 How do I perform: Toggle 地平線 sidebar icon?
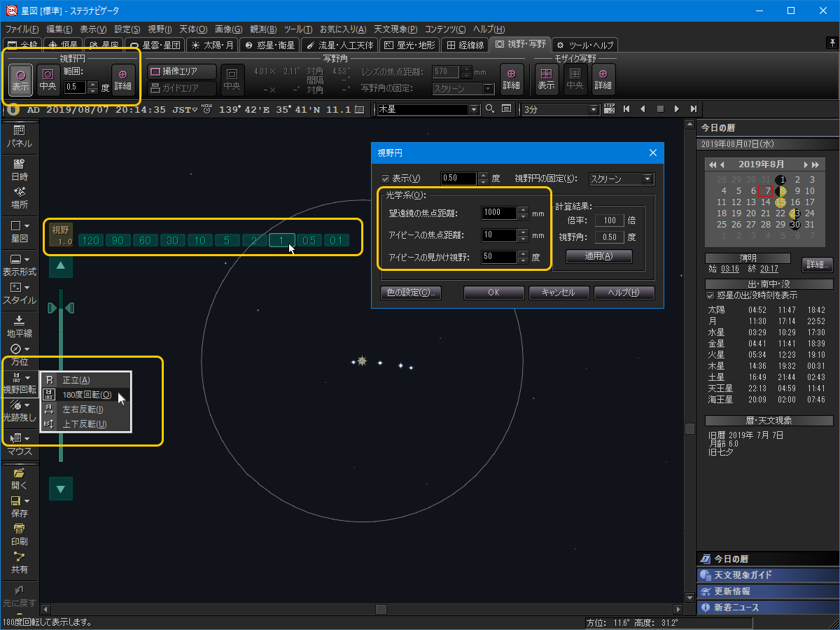(19, 326)
